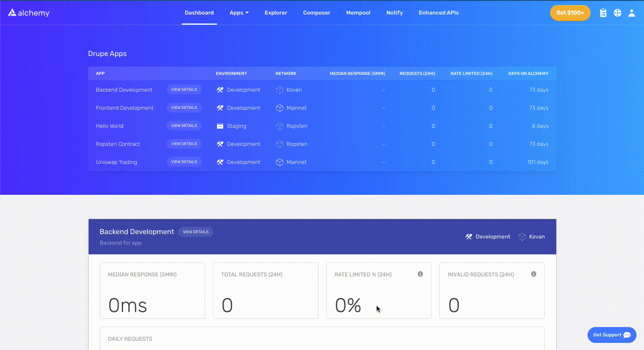Click the globe icon near Get $100+
644x350 pixels.
[617, 13]
